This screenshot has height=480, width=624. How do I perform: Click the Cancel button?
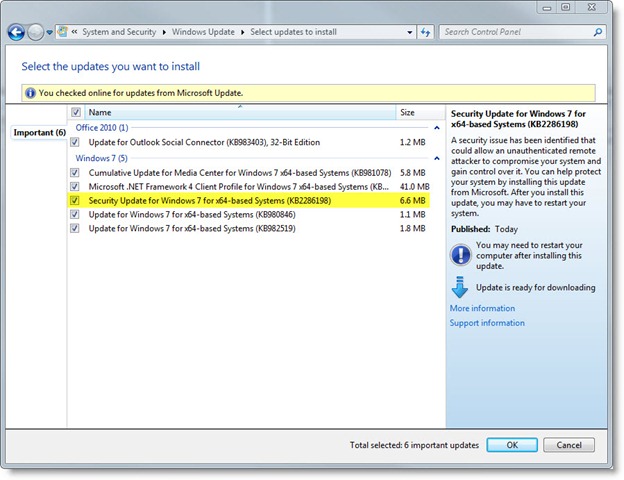coord(569,445)
